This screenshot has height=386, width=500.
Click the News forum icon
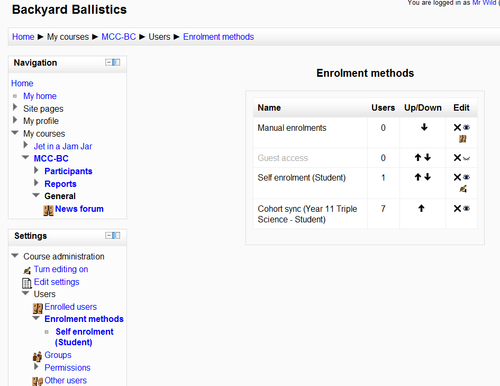48,210
